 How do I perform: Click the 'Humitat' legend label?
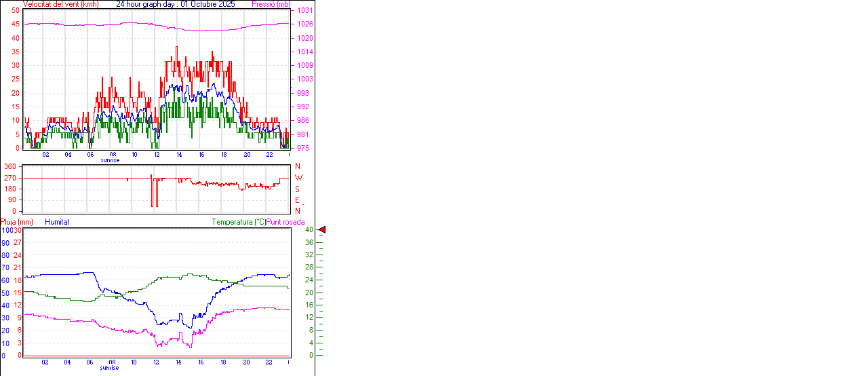(x=57, y=222)
